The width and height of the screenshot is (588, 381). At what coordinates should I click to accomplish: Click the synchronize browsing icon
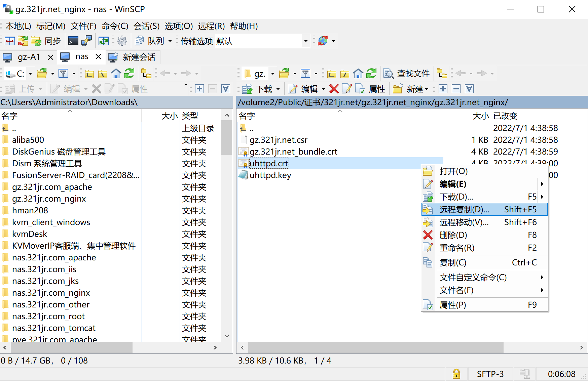tap(104, 41)
